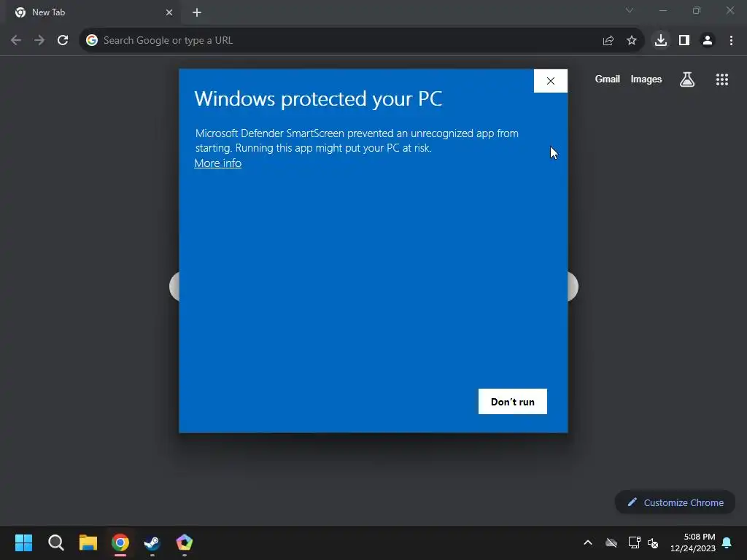This screenshot has width=747, height=560.
Task: Bookmark this tab with the star icon
Action: 632,41
